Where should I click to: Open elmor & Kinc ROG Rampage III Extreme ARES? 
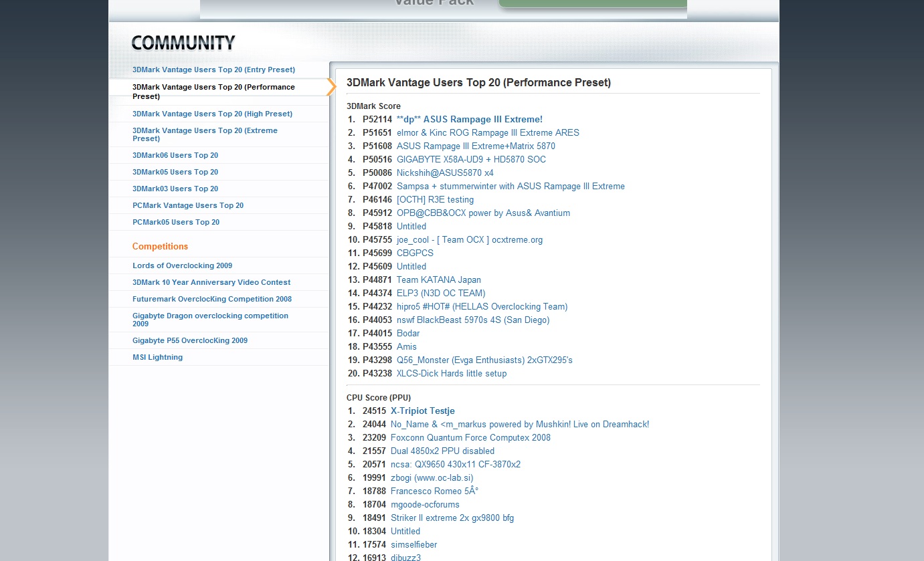488,132
